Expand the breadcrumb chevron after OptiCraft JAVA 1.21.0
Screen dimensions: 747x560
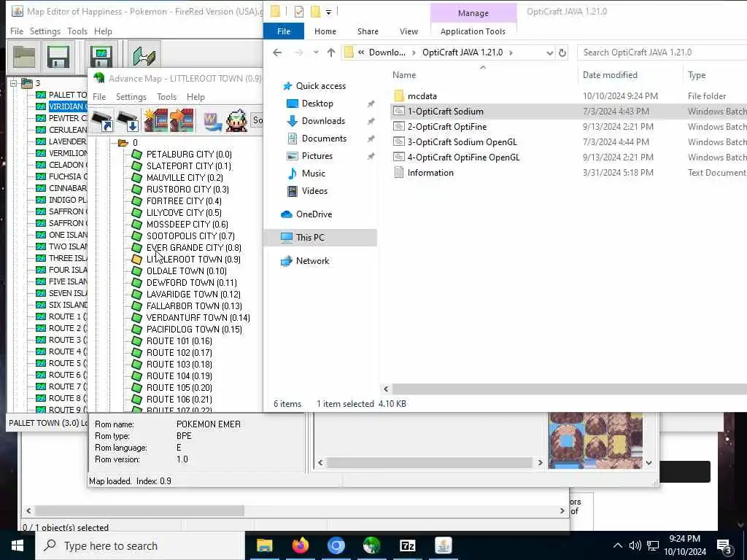[511, 52]
